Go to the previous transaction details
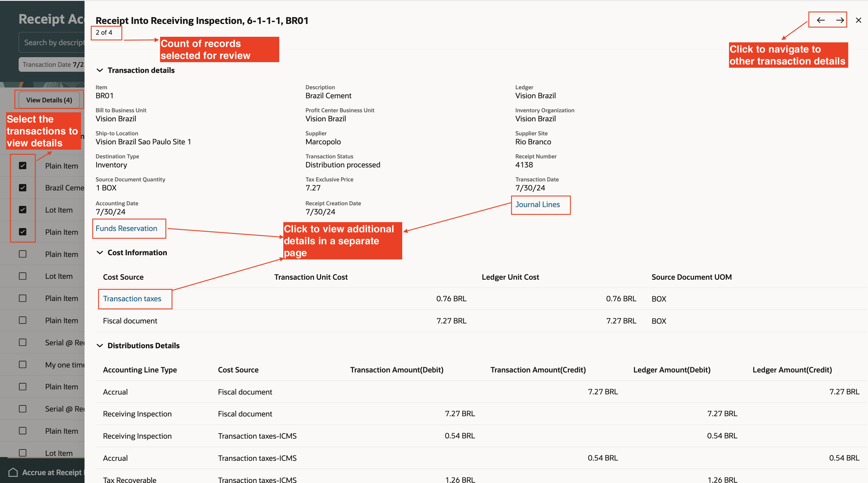The image size is (868, 483). point(821,20)
